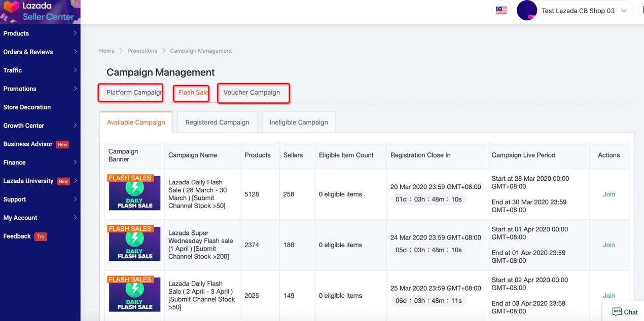The height and width of the screenshot is (321, 644).
Task: Click the Campaign Management page heading
Action: click(x=161, y=72)
